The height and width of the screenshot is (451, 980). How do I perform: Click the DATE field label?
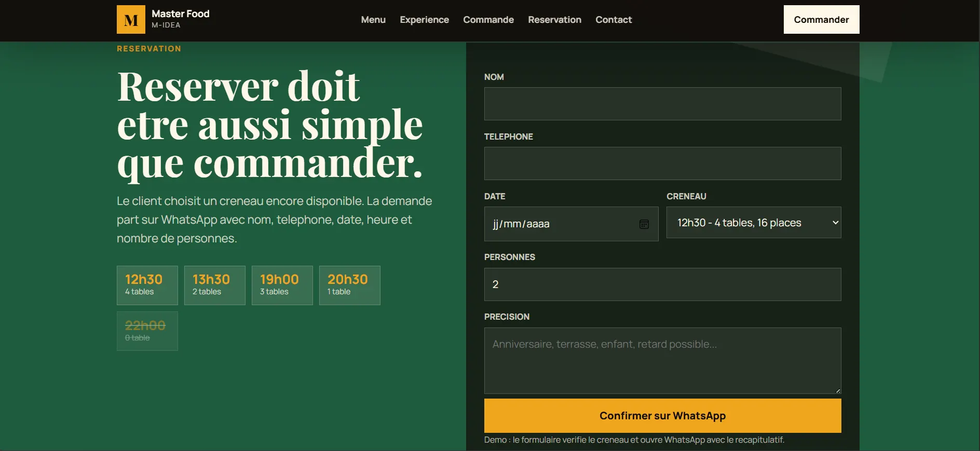(495, 196)
